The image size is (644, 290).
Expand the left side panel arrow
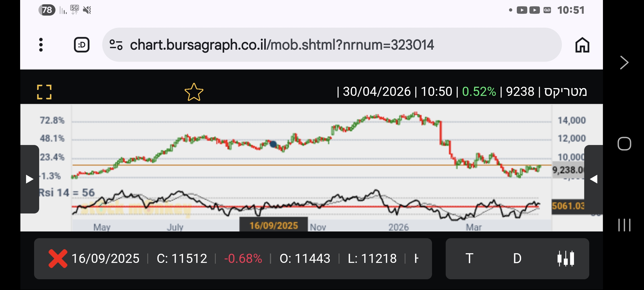tap(30, 179)
